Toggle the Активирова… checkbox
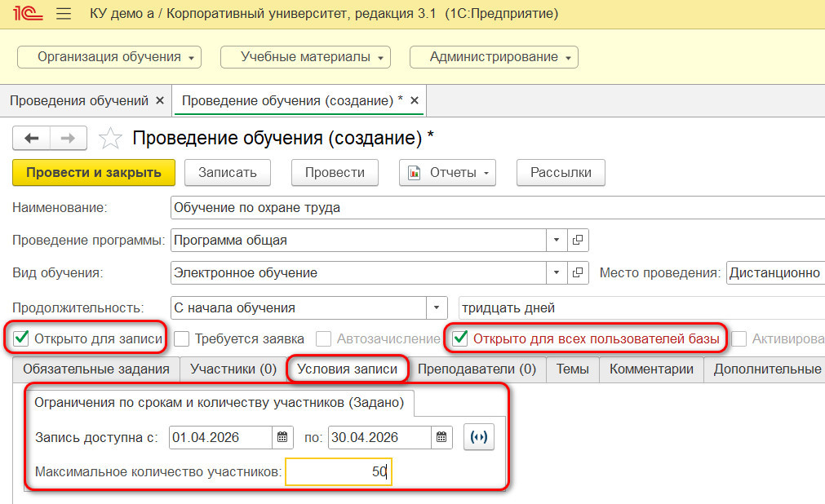825x504 pixels. tap(739, 338)
